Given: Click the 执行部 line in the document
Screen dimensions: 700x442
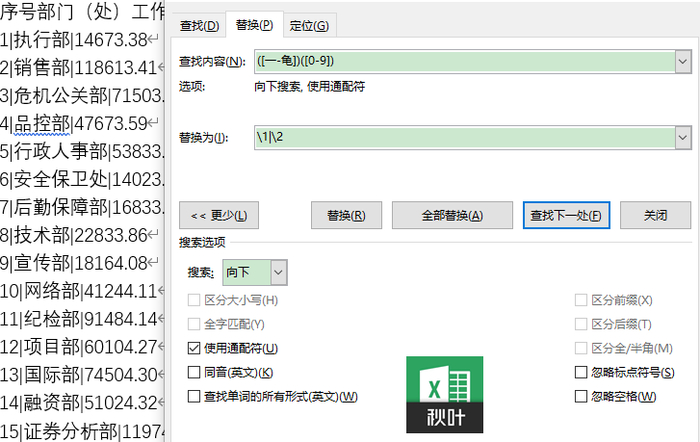Looking at the screenshot, I should pos(79,40).
